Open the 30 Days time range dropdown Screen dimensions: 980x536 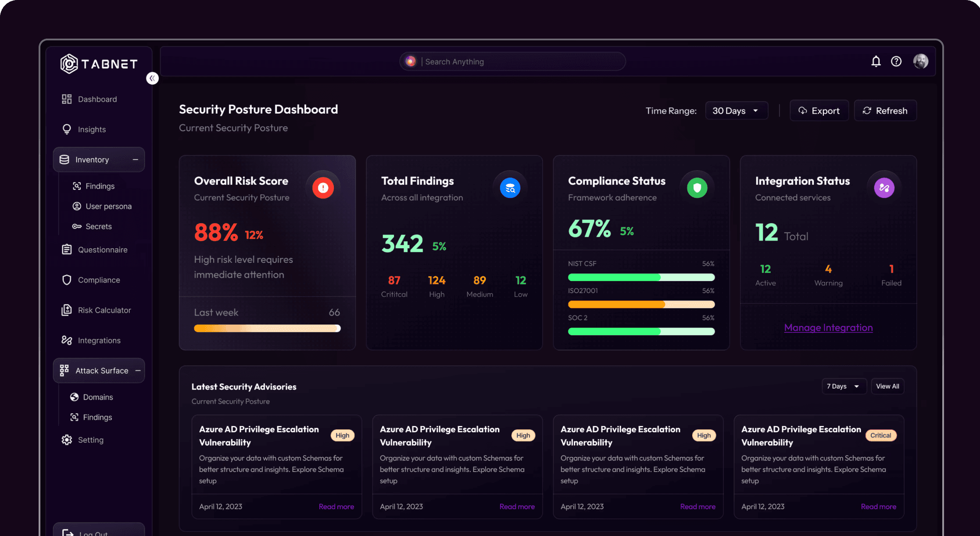click(x=736, y=111)
